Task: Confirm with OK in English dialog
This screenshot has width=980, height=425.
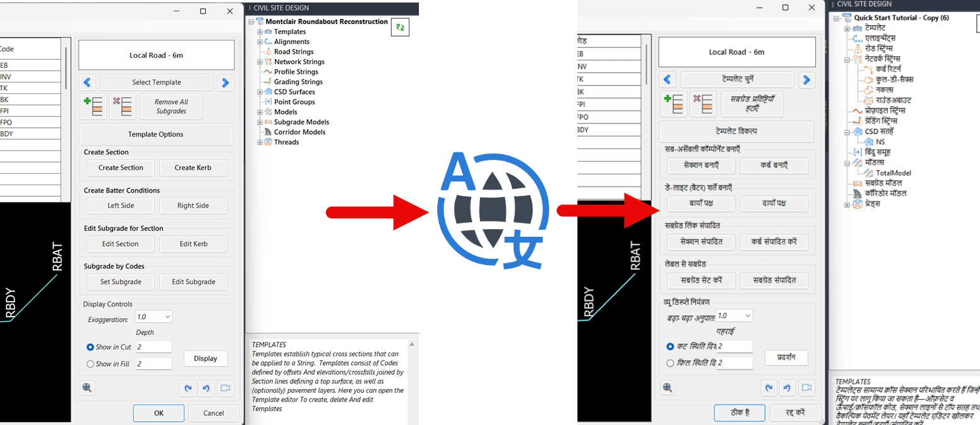Action: tap(159, 413)
